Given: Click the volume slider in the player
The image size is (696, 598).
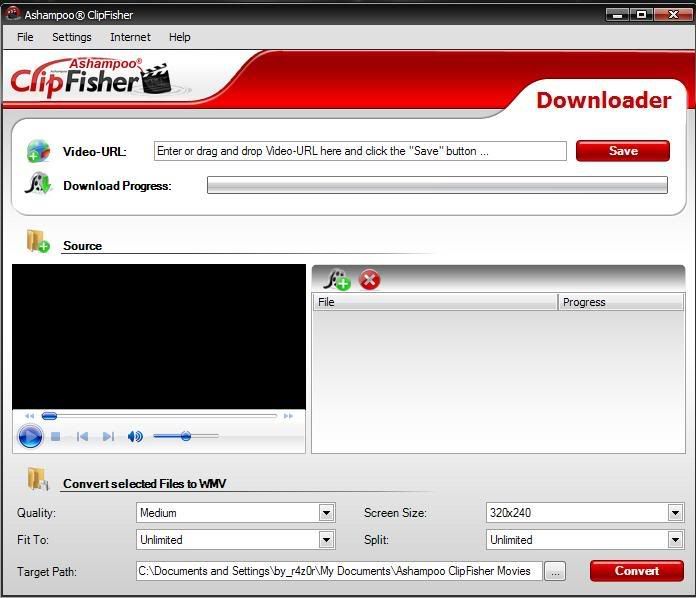Looking at the screenshot, I should (x=186, y=436).
